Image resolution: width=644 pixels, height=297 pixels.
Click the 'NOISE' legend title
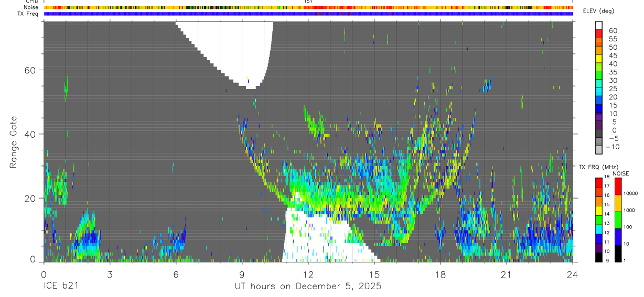point(620,173)
